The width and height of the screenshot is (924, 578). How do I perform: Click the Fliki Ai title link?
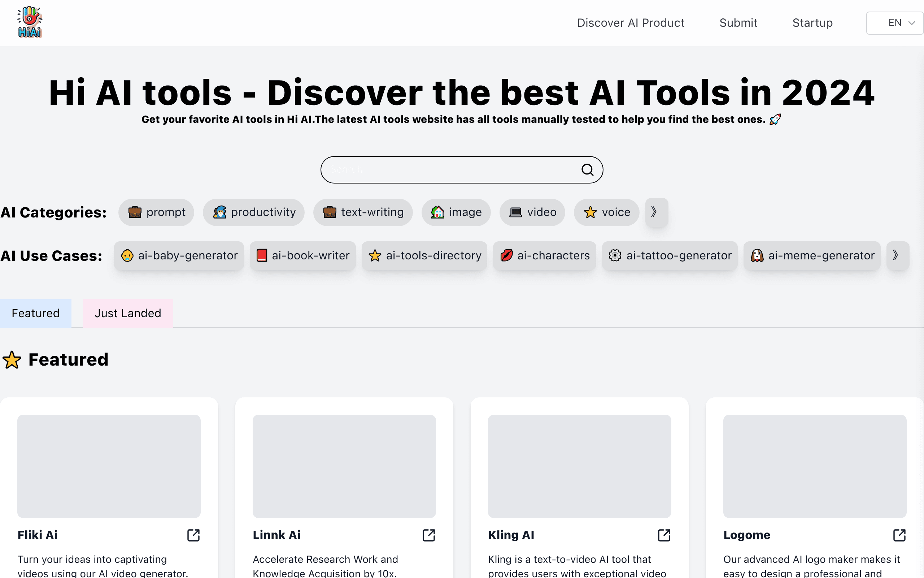38,535
